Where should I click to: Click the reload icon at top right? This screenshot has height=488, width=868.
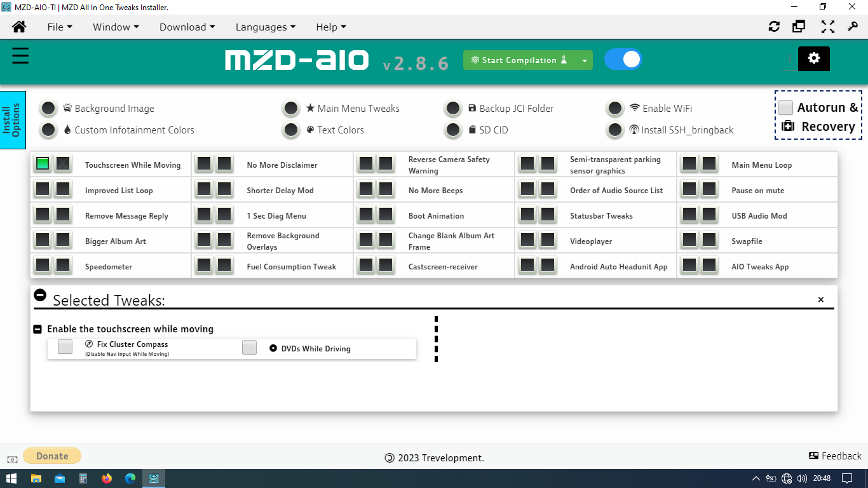point(774,27)
